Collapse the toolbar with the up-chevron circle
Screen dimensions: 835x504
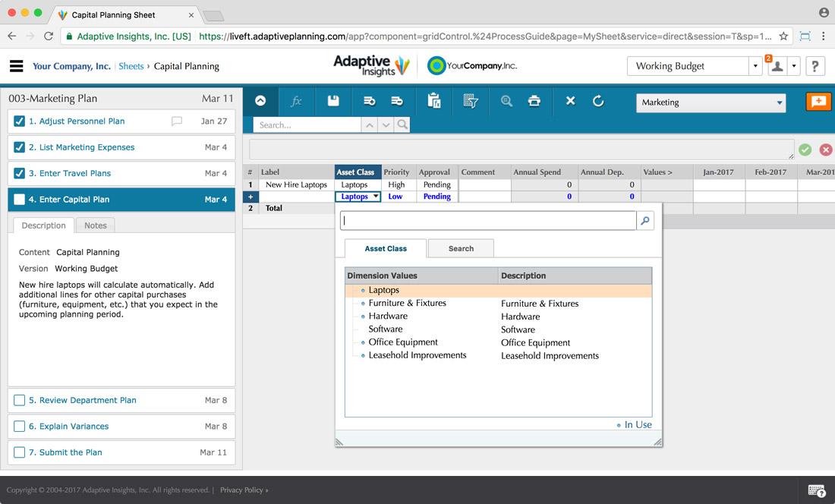pyautogui.click(x=260, y=101)
